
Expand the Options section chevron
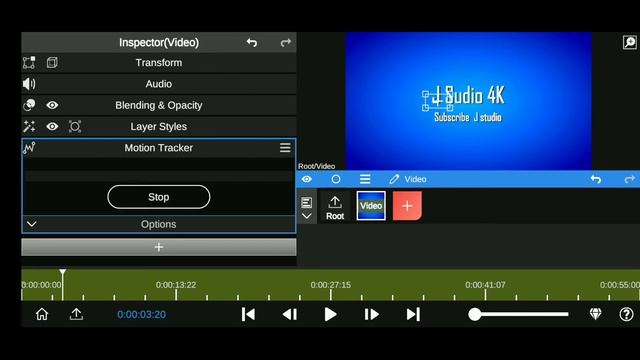[x=32, y=224]
